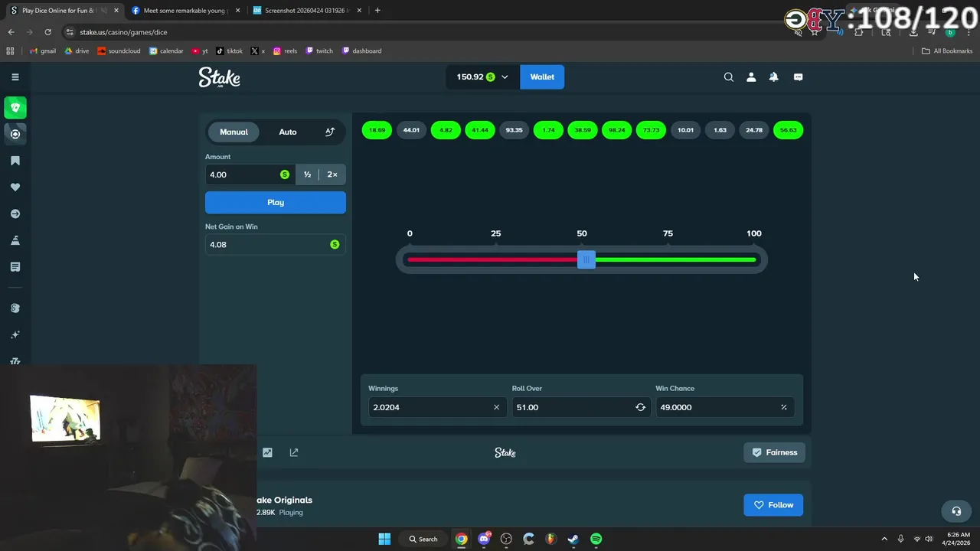The height and width of the screenshot is (551, 980).
Task: Click the Stake S sidebar icon
Action: pos(15,308)
